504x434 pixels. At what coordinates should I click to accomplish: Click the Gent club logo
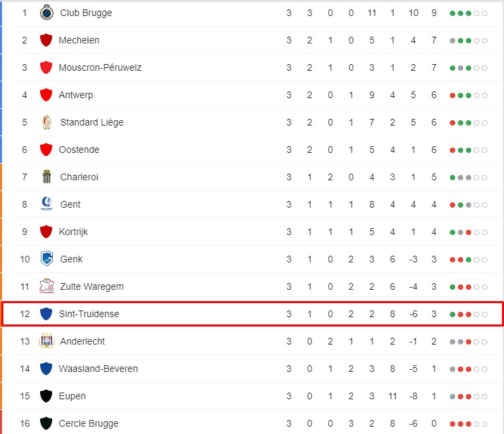click(x=47, y=204)
